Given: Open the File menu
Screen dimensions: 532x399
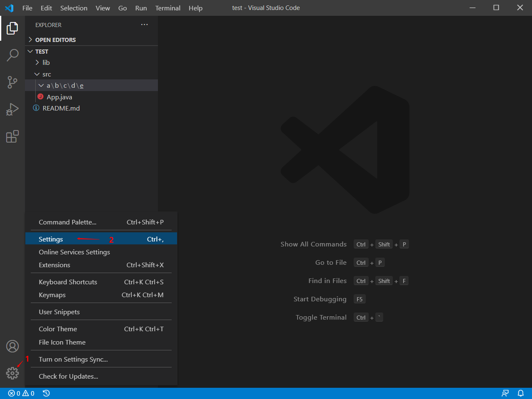Looking at the screenshot, I should [27, 8].
